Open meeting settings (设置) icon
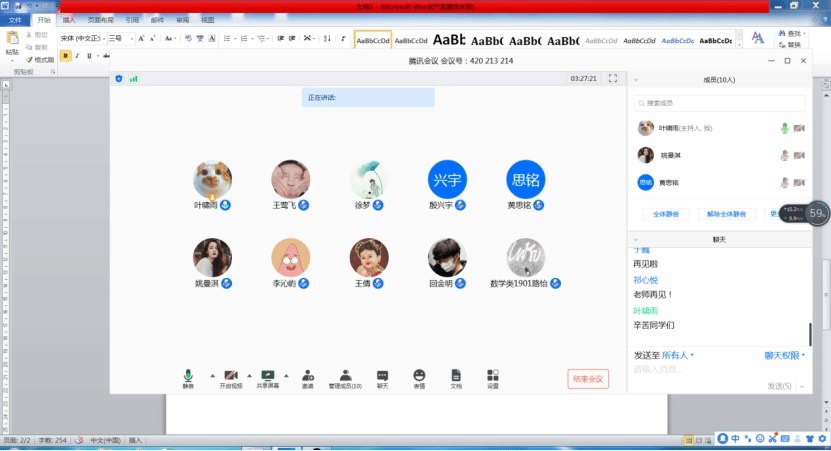The height and width of the screenshot is (451, 831). point(493,375)
